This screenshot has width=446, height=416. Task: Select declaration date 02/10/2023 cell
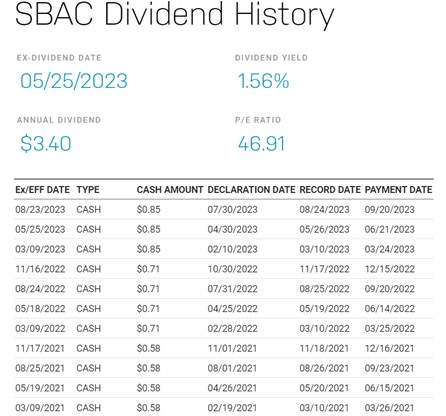tap(233, 249)
